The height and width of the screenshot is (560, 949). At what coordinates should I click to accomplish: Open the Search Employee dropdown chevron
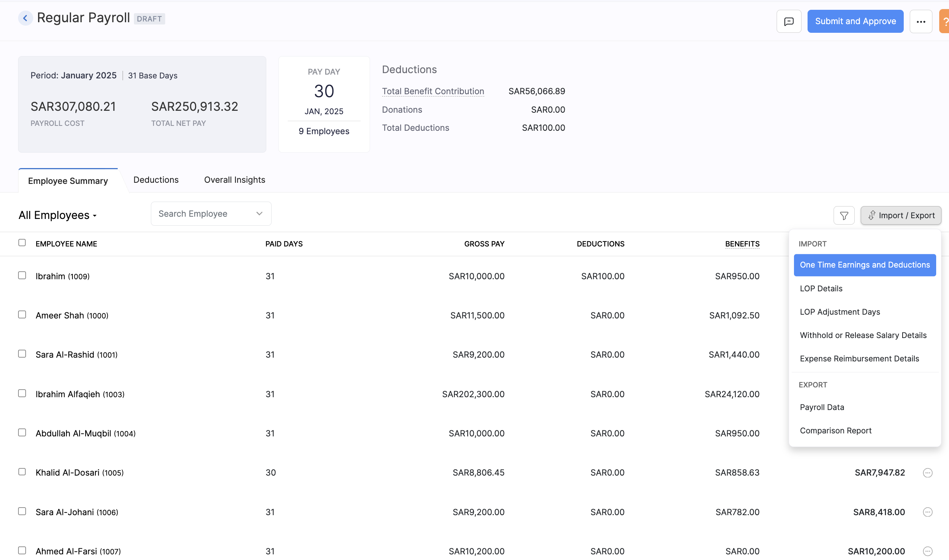[259, 213]
